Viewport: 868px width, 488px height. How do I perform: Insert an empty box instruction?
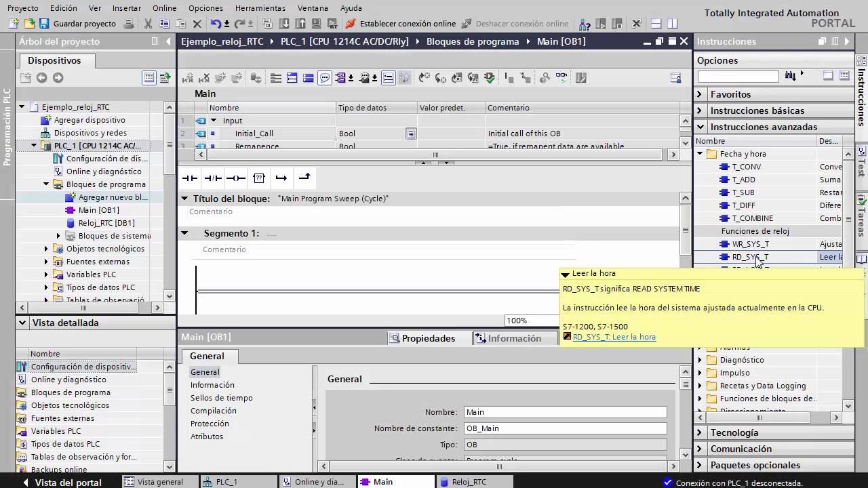(x=259, y=178)
